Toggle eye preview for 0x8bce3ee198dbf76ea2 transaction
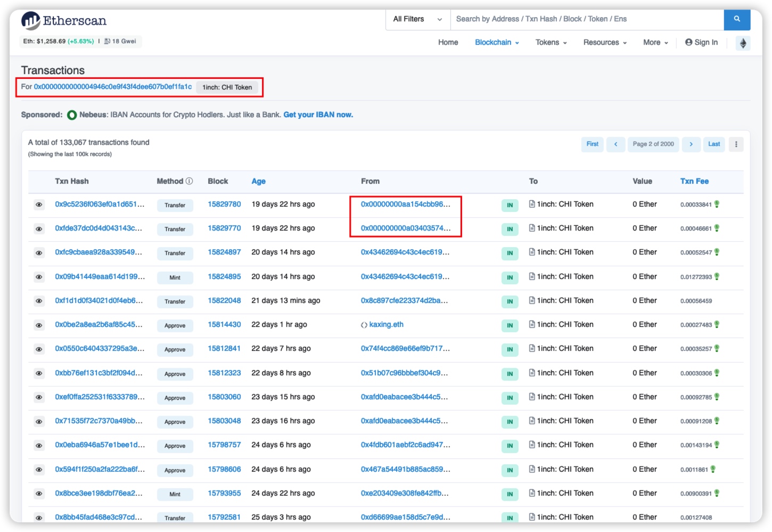Image resolution: width=772 pixels, height=532 pixels. coord(39,494)
